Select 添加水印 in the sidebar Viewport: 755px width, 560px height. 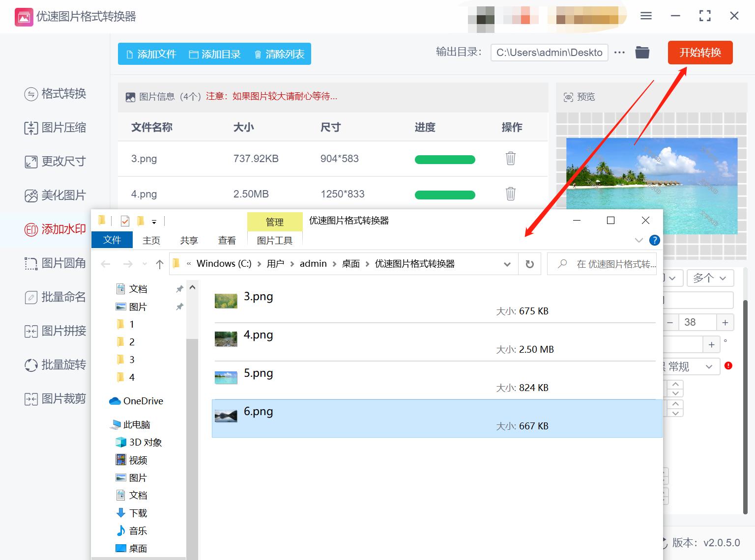pyautogui.click(x=55, y=229)
